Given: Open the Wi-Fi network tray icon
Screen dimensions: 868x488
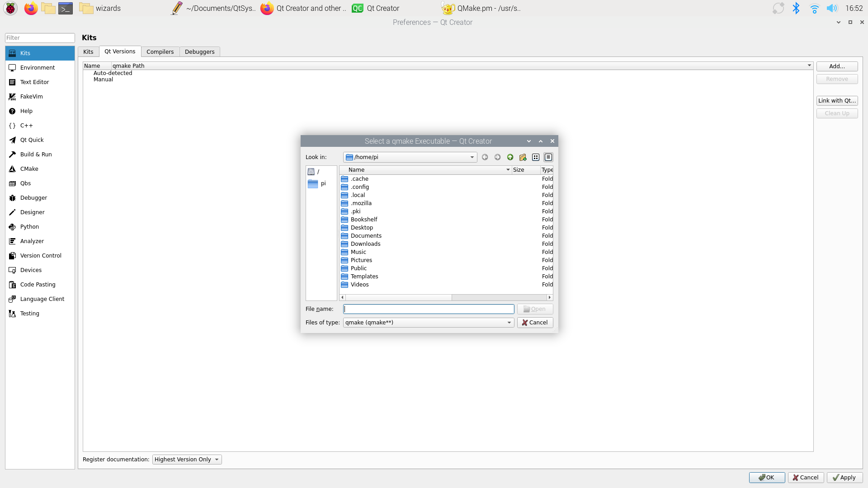Looking at the screenshot, I should [814, 8].
